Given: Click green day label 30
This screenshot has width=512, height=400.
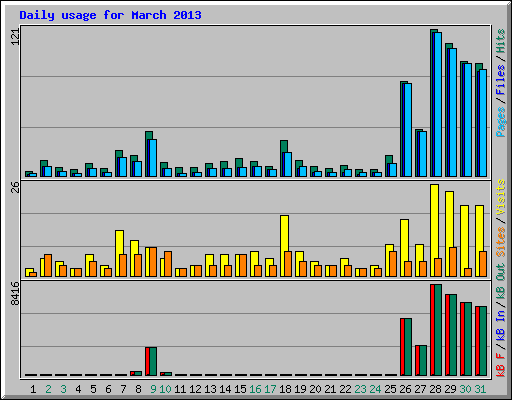Looking at the screenshot, I should [x=465, y=389].
